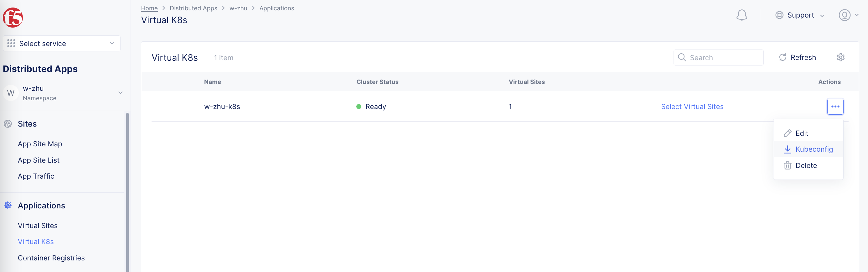The image size is (868, 272).
Task: Open the Select service dropdown
Action: coord(62,44)
